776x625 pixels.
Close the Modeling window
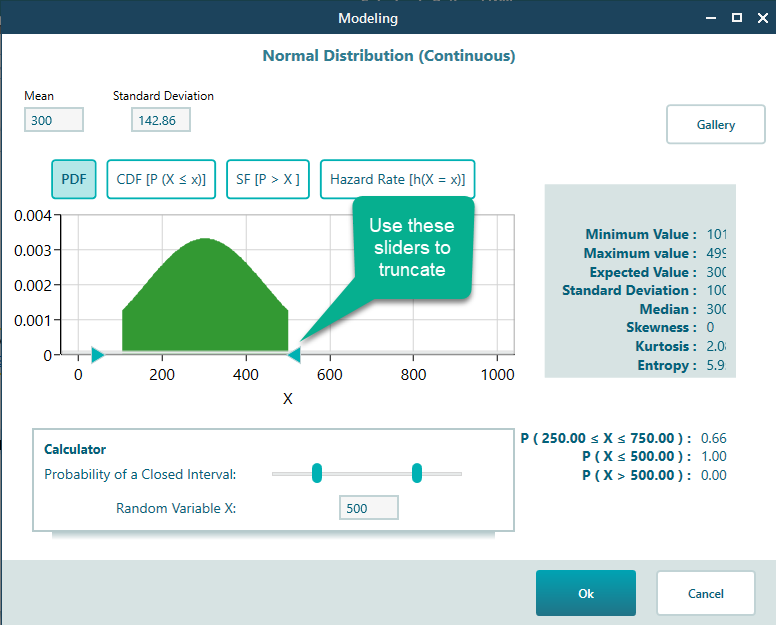pyautogui.click(x=761, y=18)
